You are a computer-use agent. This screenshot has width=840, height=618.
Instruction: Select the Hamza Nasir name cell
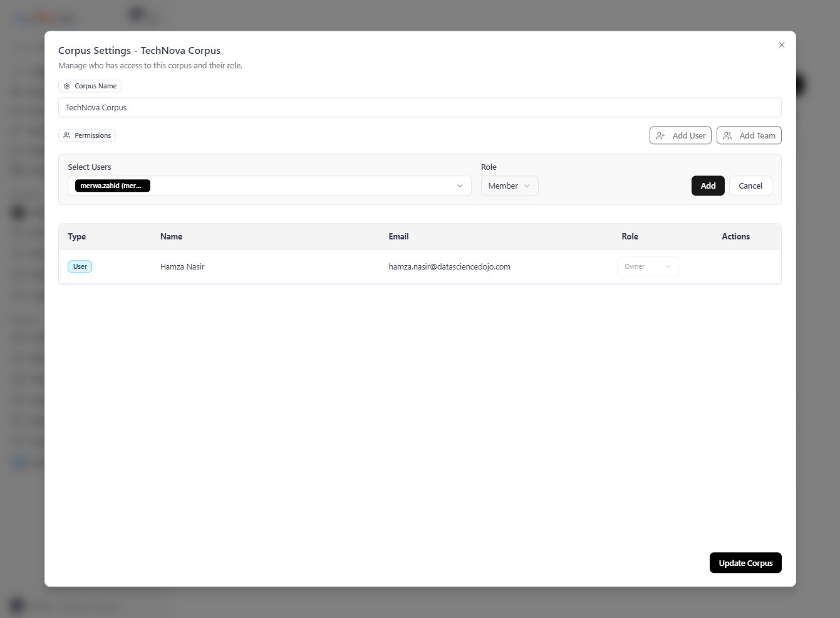pyautogui.click(x=182, y=266)
